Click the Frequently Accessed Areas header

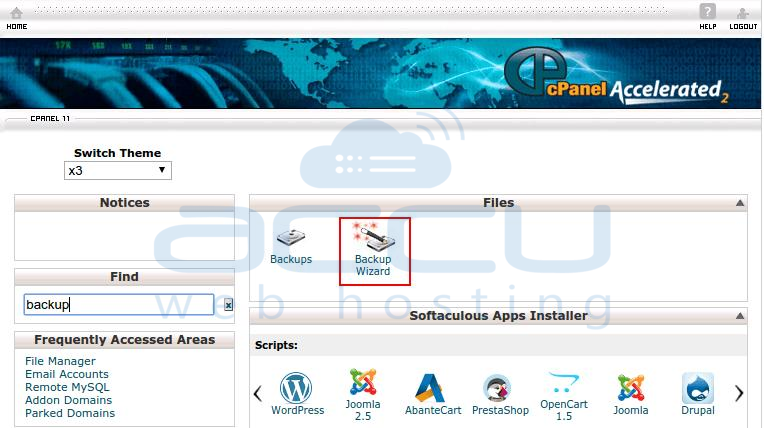coord(125,340)
